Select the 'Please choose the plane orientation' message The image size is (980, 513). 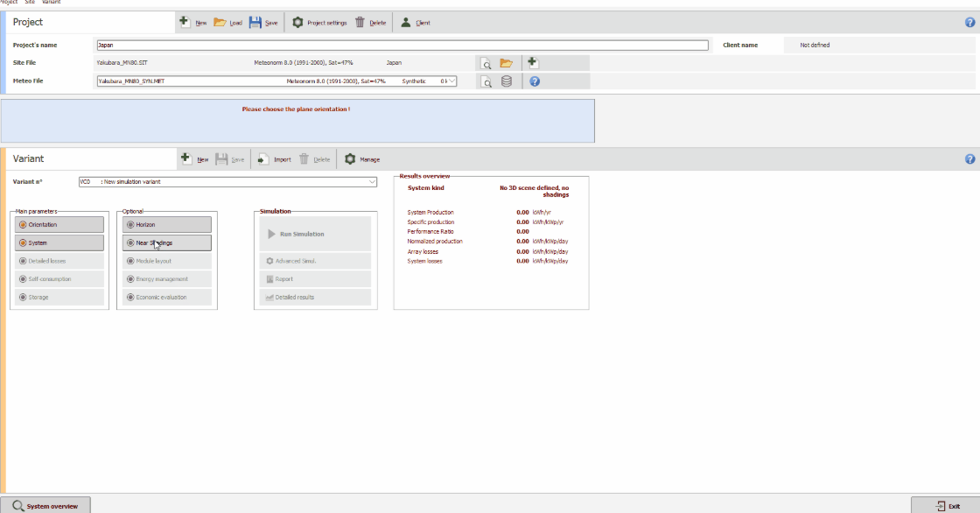pos(297,109)
